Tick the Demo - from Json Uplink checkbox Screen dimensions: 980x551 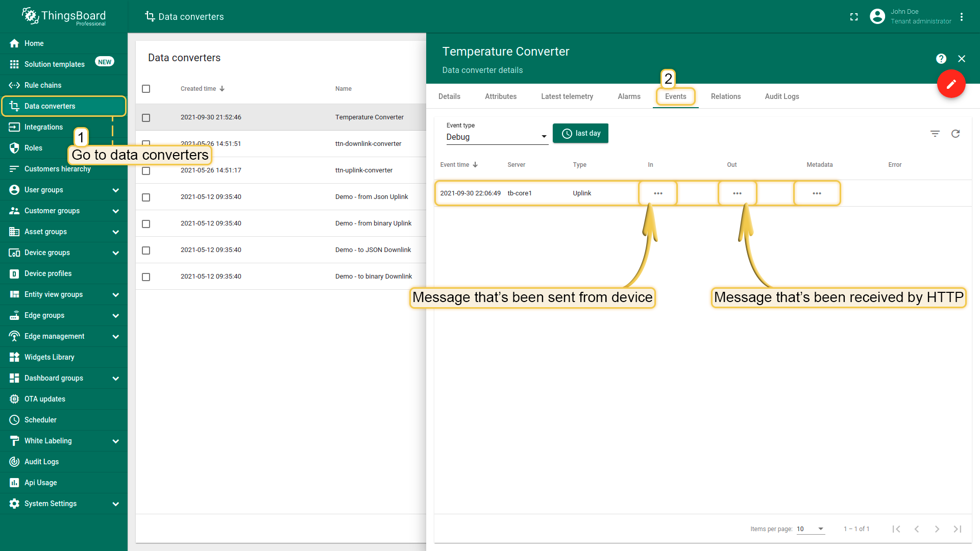[x=146, y=197]
